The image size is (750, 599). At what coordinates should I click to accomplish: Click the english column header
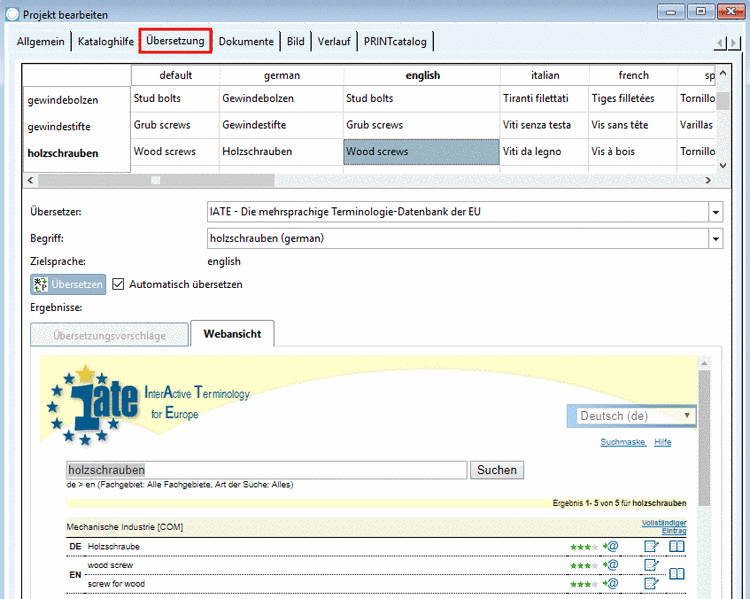(x=422, y=76)
